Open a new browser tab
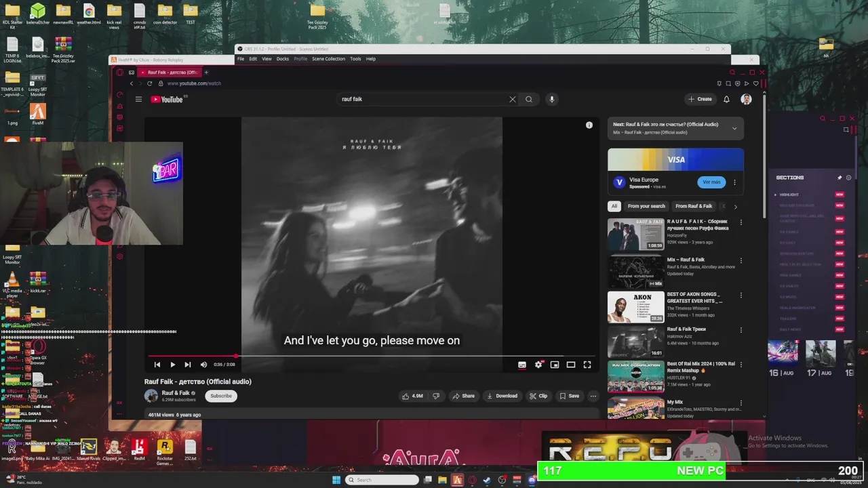Image resolution: width=868 pixels, height=488 pixels. pos(207,73)
